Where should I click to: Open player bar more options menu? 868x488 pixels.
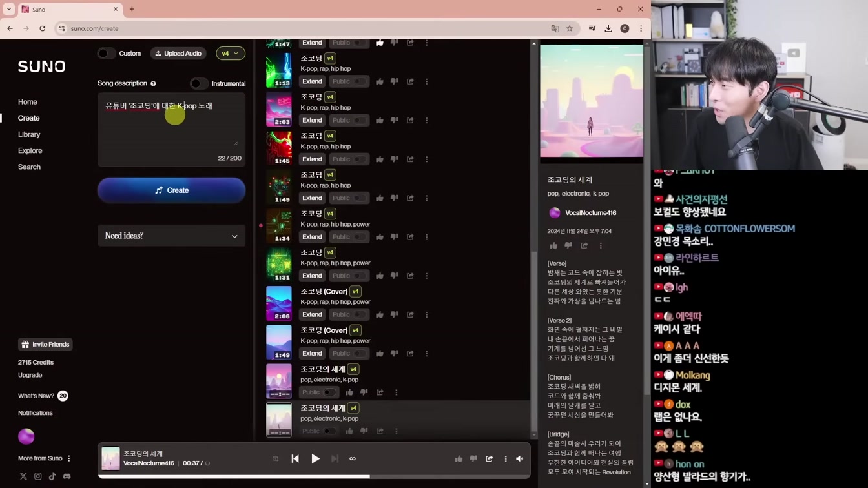(506, 459)
